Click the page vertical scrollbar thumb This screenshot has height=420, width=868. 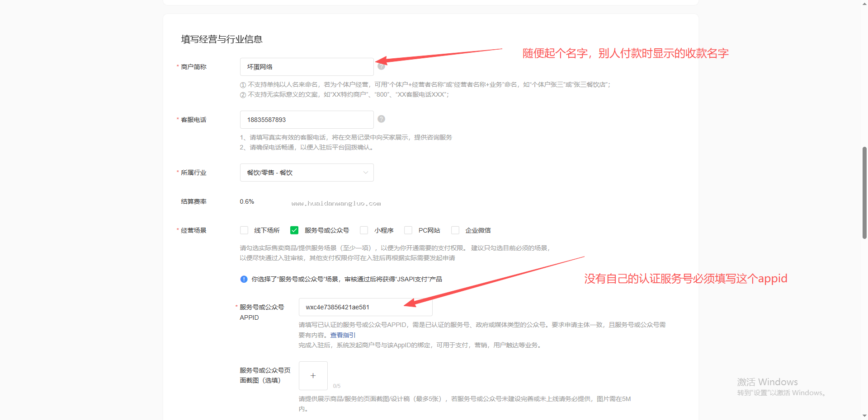(864, 192)
